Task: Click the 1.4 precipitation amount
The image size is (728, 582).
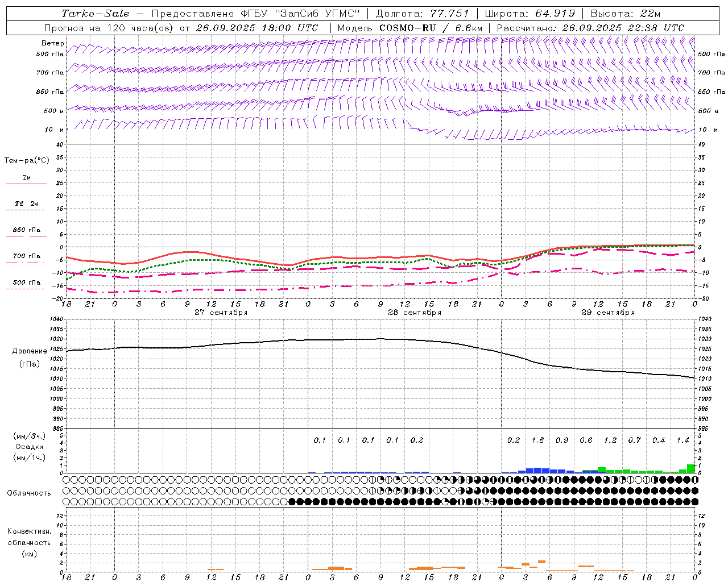Action: click(682, 440)
